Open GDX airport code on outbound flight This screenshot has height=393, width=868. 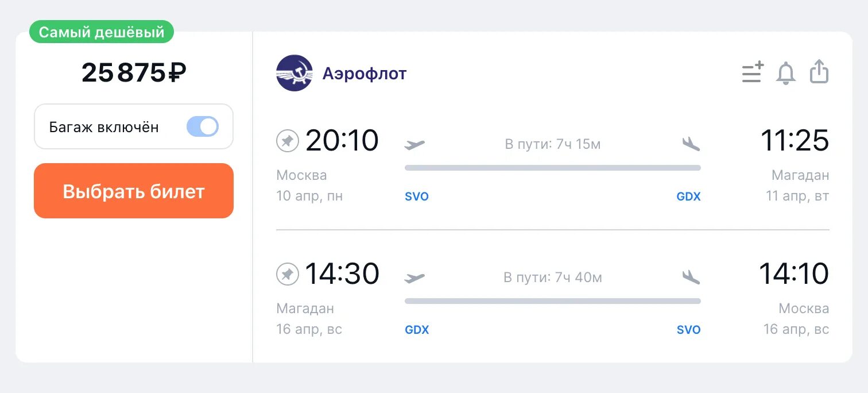click(688, 196)
